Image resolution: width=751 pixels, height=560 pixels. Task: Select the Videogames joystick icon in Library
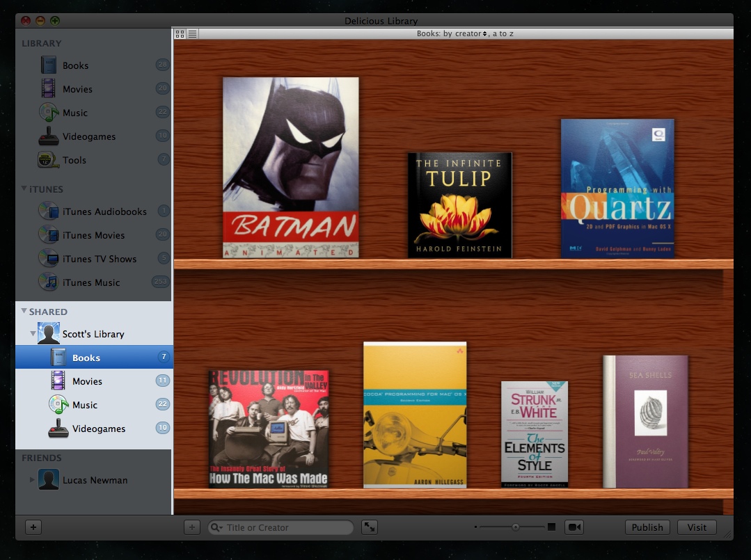(49, 136)
